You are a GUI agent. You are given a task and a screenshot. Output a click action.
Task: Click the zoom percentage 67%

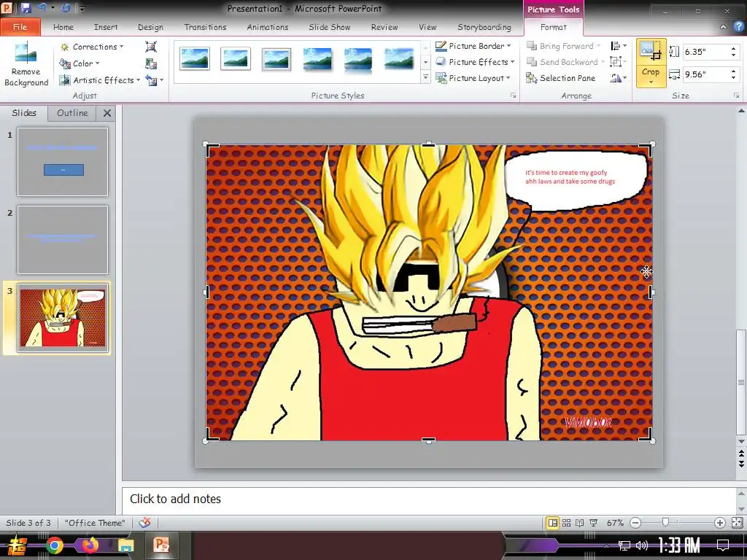pos(615,523)
